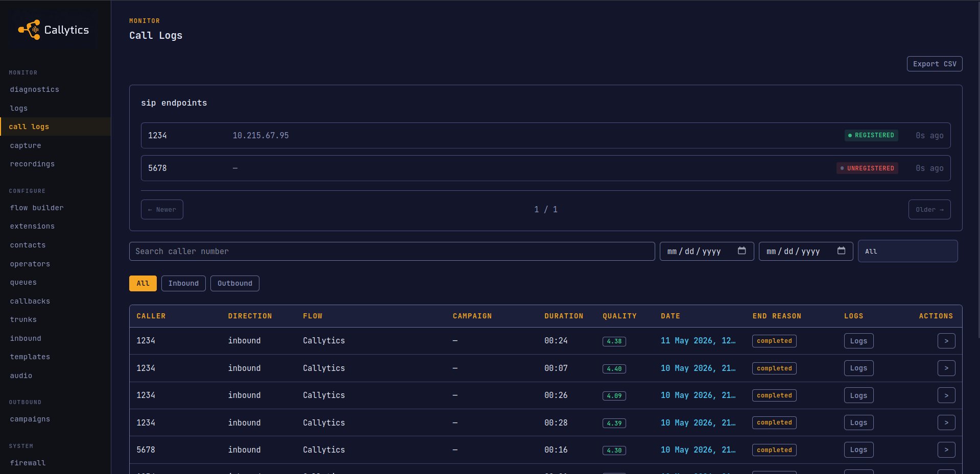Click the 4.40 quality badge
The height and width of the screenshot is (474, 980).
(x=614, y=369)
